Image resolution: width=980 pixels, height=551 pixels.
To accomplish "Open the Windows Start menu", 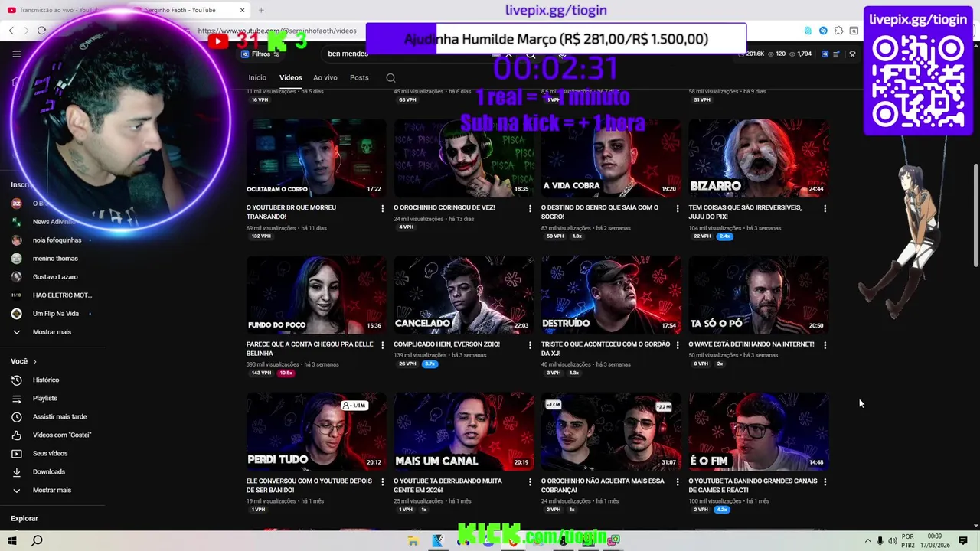I will (x=12, y=540).
